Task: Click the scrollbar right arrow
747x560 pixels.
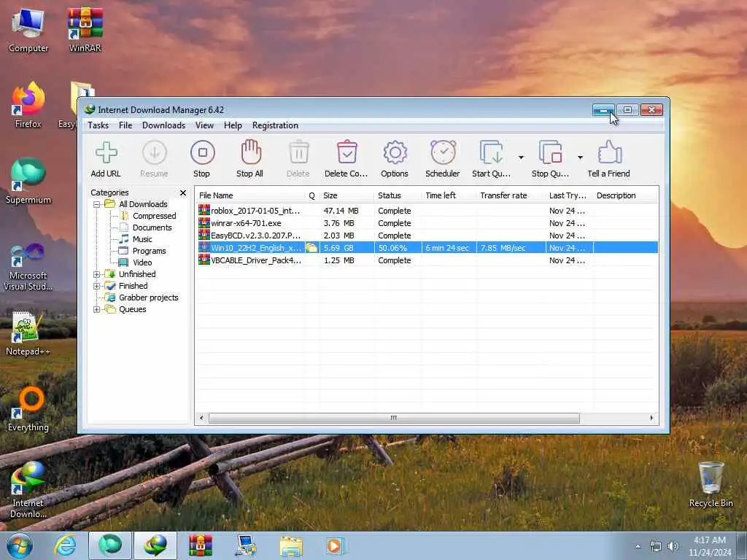Action: pos(651,418)
